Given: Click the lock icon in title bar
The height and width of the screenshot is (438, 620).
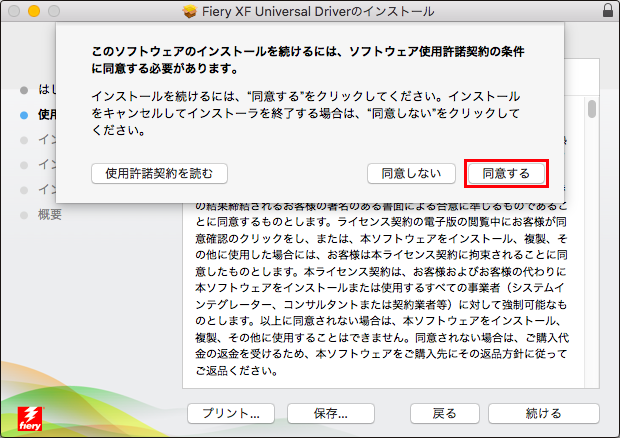Looking at the screenshot, I should tap(608, 10).
